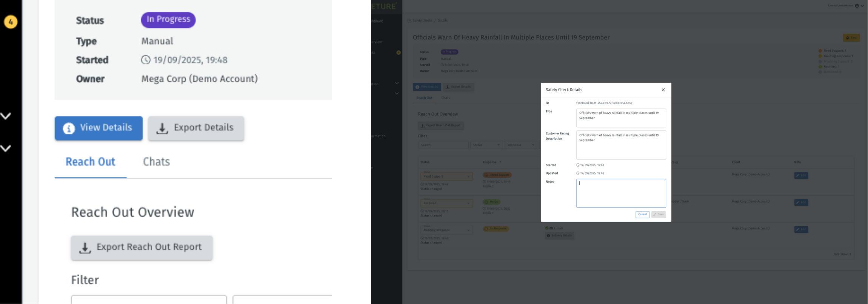
Task: Open the Resolved row status dropdown
Action: 446,203
